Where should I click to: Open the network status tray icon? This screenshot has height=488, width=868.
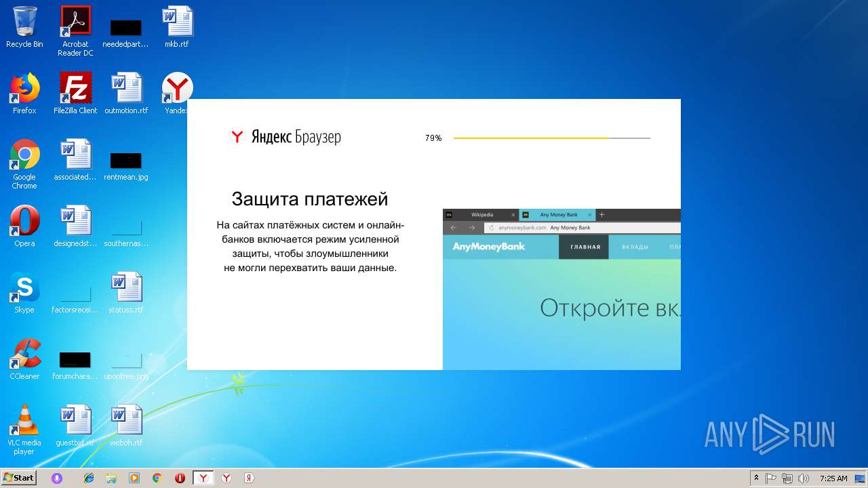pos(787,478)
